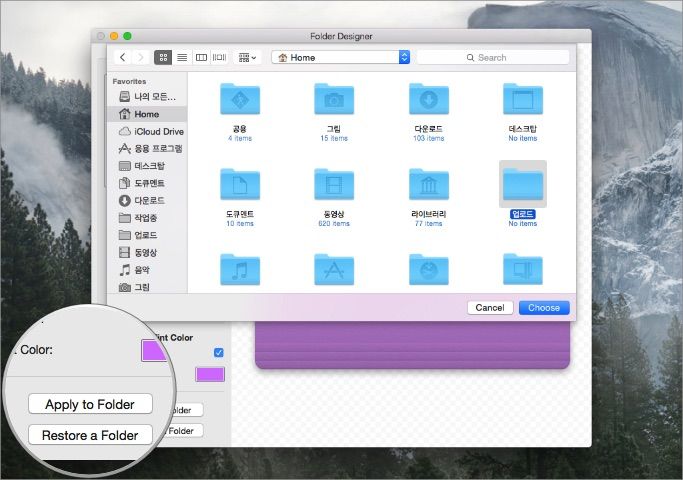Switch to Cover Flow view
The width and height of the screenshot is (683, 480).
tap(219, 57)
